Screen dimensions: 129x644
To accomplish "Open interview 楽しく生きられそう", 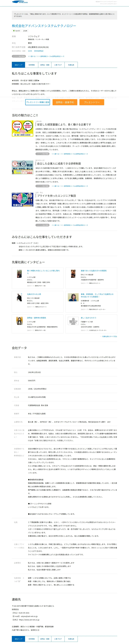I will 88,317.
